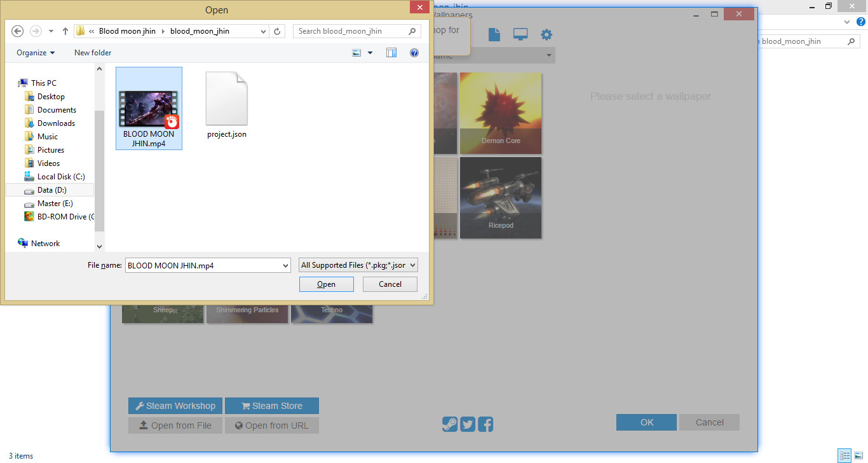Open Downloads in navigation pane
Viewport: 868px width, 463px height.
(x=56, y=123)
